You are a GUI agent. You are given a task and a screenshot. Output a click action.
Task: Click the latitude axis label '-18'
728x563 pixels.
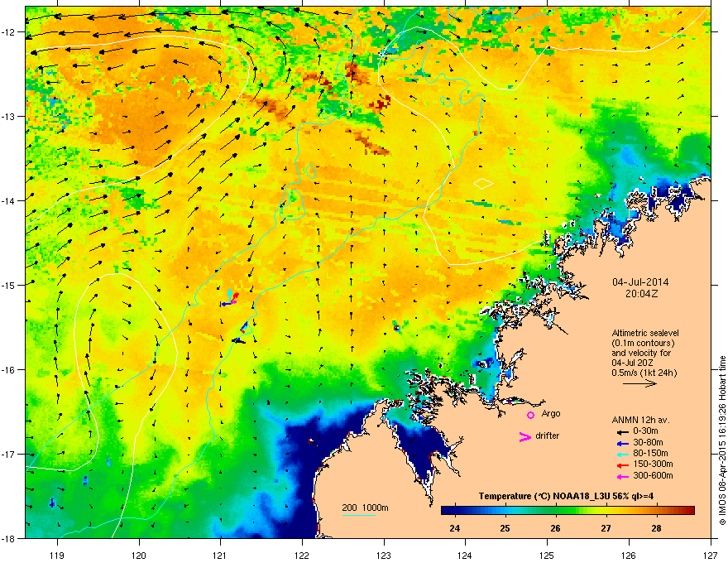tap(9, 538)
